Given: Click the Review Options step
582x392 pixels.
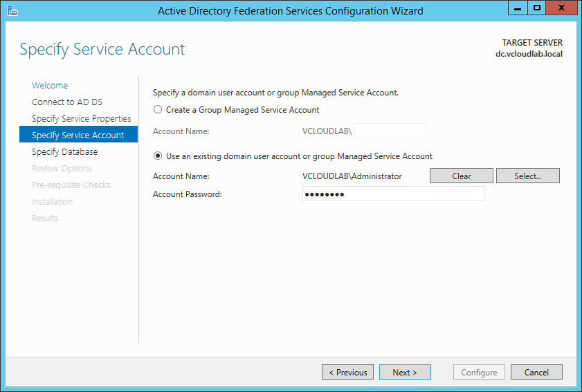Looking at the screenshot, I should 62,169.
